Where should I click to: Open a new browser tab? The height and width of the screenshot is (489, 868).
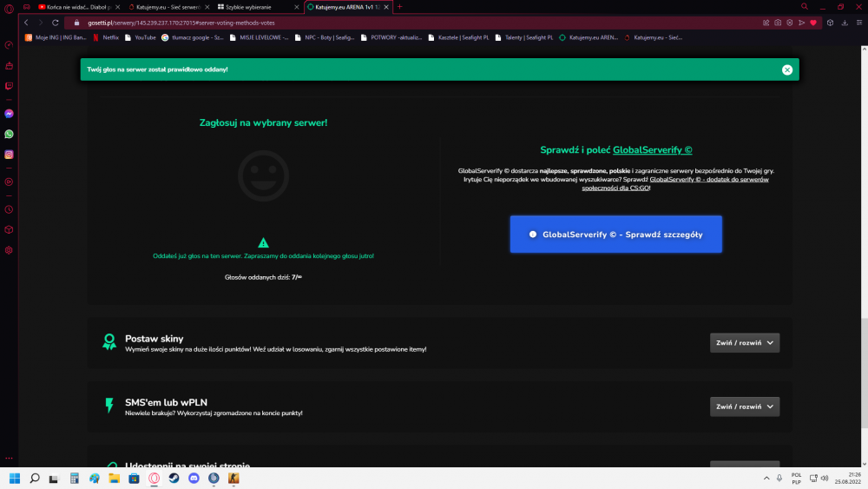[399, 7]
